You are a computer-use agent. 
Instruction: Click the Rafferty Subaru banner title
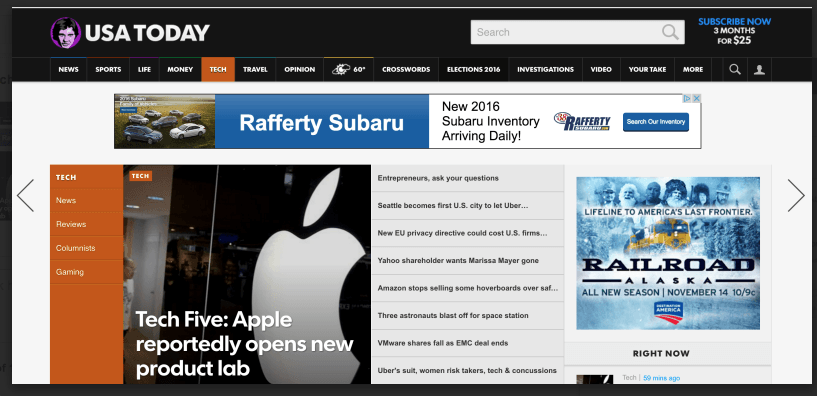point(321,123)
